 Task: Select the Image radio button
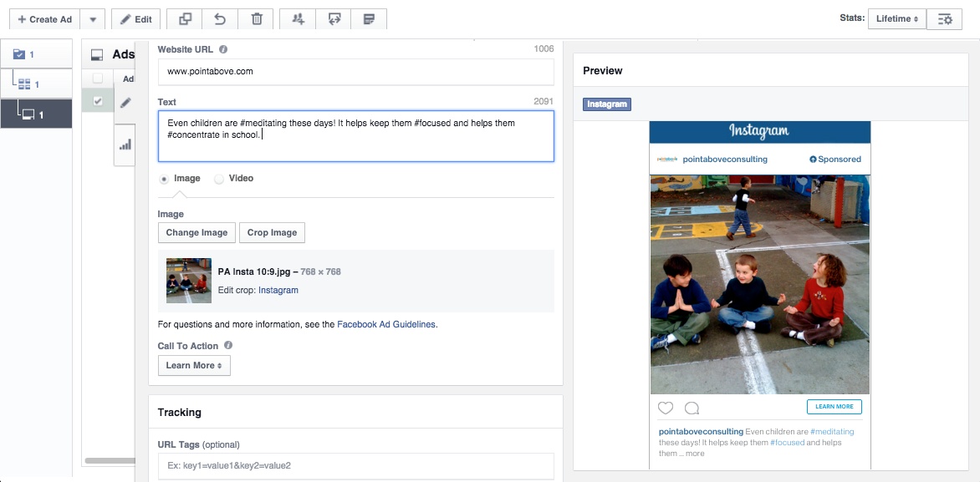[164, 178]
